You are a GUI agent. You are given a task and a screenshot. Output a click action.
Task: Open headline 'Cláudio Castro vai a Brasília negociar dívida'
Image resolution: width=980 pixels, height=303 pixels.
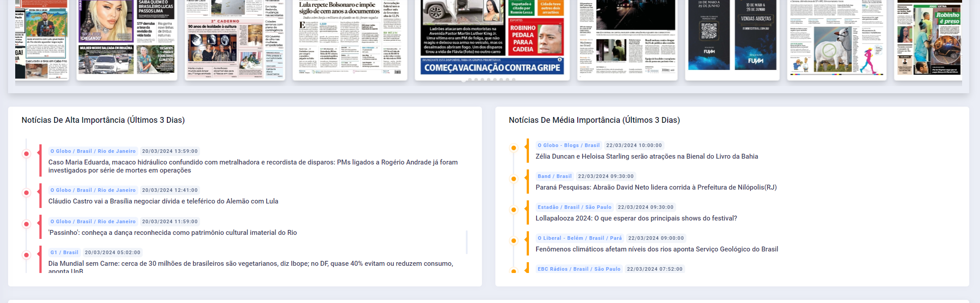(163, 201)
